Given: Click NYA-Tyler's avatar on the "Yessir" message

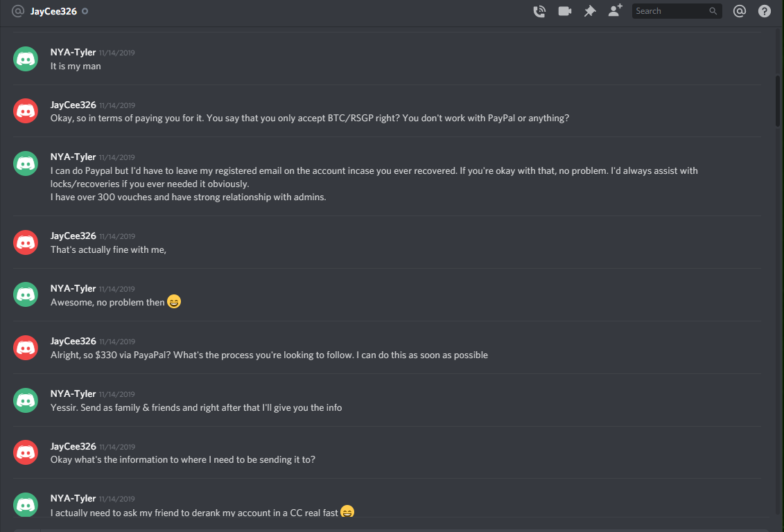Looking at the screenshot, I should coord(26,400).
